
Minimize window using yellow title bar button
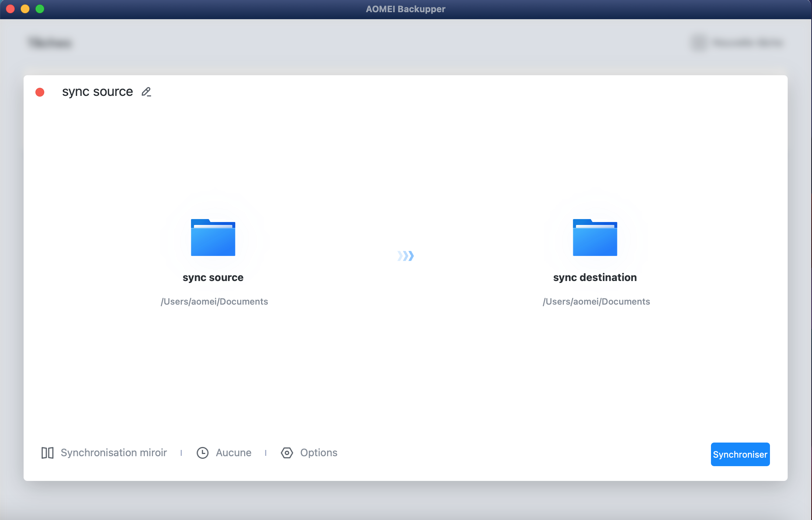point(25,9)
